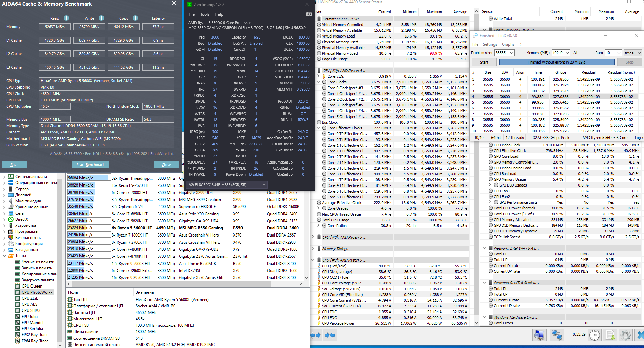Click thermometer icon beside CPU (Tctl/Tdie) sensor

(x=319, y=266)
